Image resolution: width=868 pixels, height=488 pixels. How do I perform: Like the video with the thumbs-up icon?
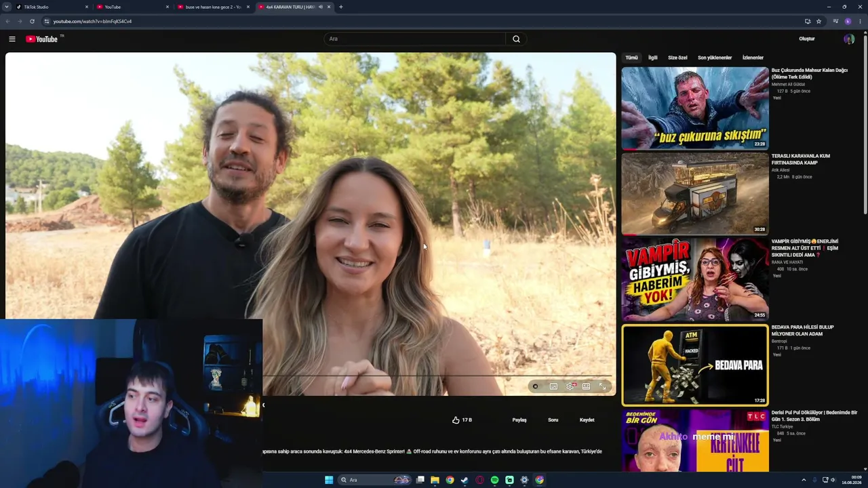click(x=456, y=420)
